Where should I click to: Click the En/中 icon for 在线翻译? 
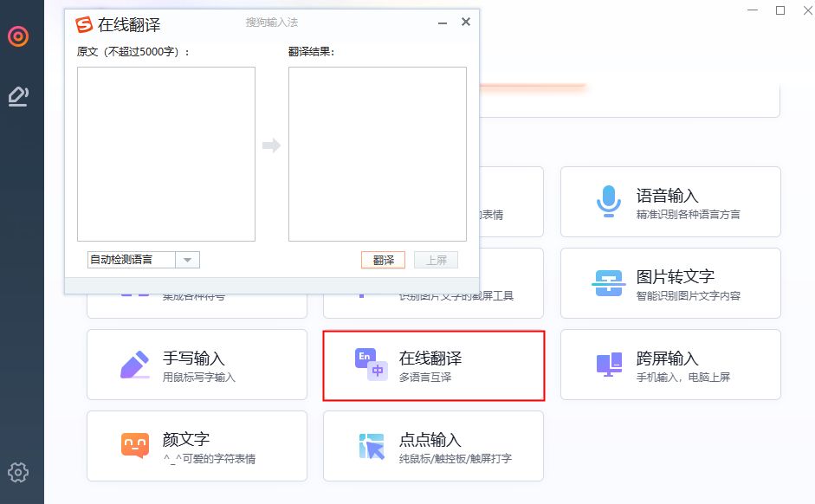(x=372, y=365)
